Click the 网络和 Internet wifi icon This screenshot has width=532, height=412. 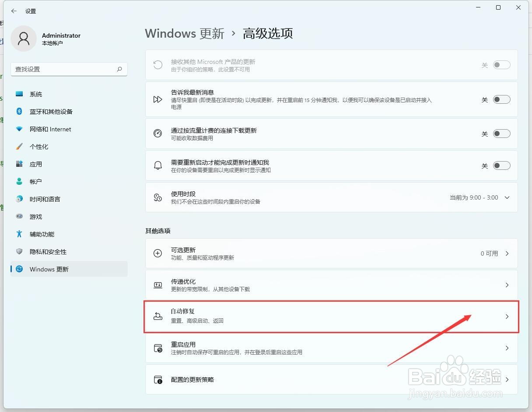(x=19, y=129)
